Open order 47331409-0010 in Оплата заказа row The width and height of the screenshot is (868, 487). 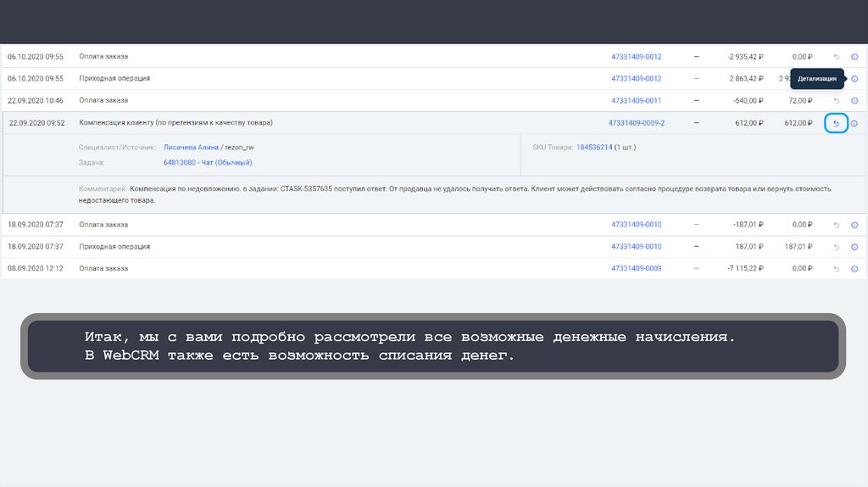(636, 224)
